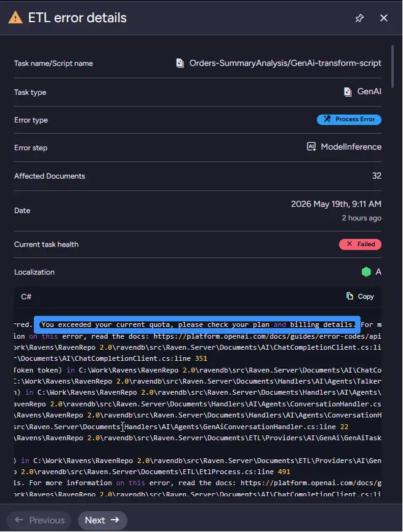This screenshot has width=403, height=532.
Task: Click the localization node letter A
Action: click(378, 272)
